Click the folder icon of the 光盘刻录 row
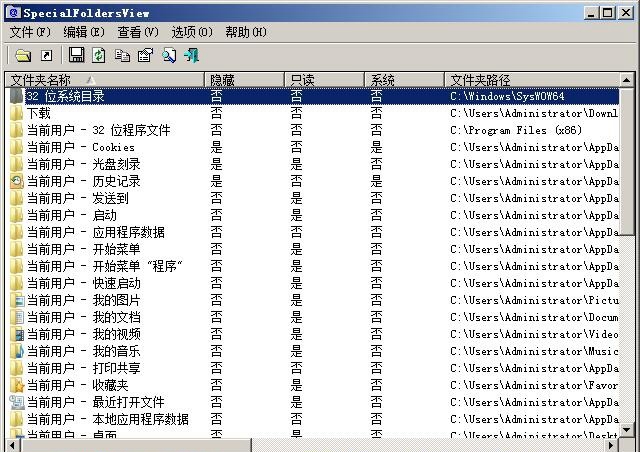The image size is (640, 452). click(17, 164)
